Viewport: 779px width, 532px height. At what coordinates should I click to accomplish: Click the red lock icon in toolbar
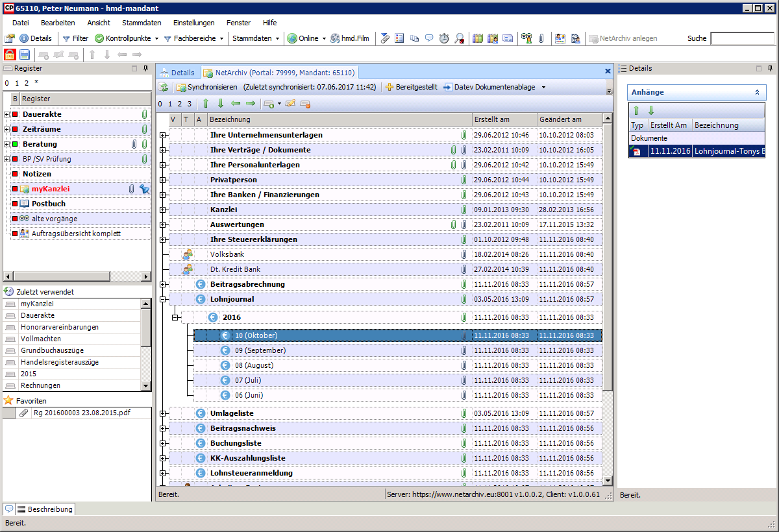point(10,54)
